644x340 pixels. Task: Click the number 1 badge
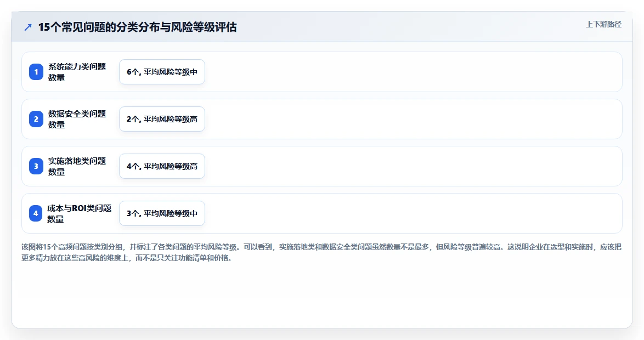36,72
